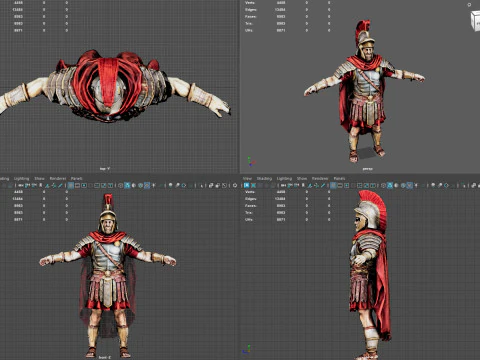Click the field chart icon in side view toolbar
The width and height of the screenshot is (480, 360).
click(359, 185)
